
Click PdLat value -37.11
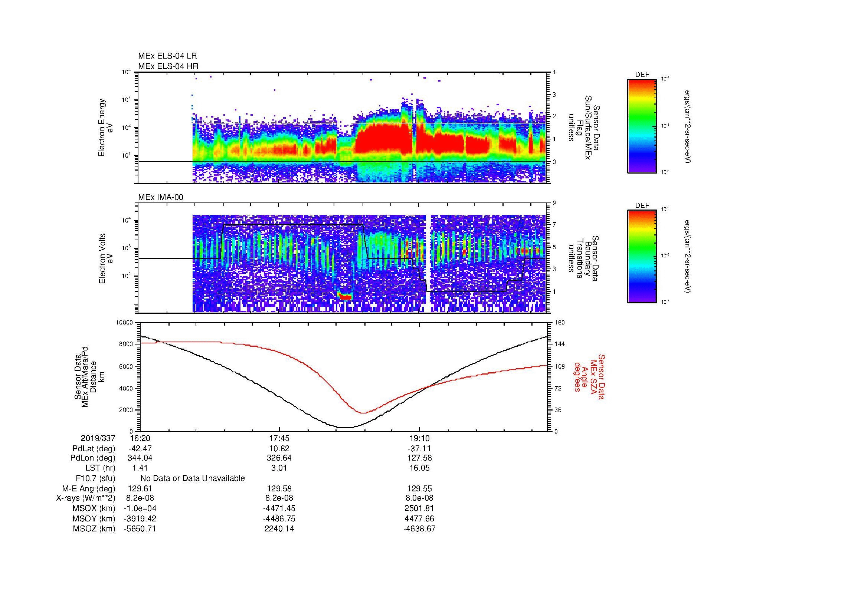(419, 449)
